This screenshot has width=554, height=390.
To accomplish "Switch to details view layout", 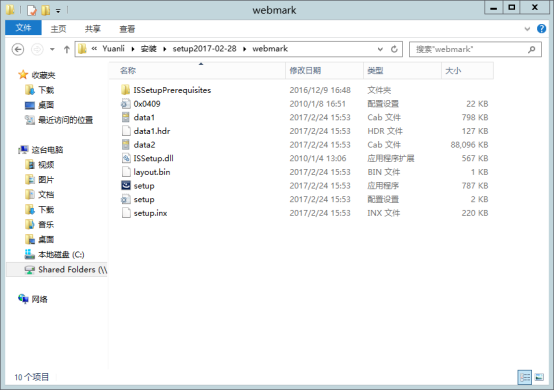I will pyautogui.click(x=525, y=377).
